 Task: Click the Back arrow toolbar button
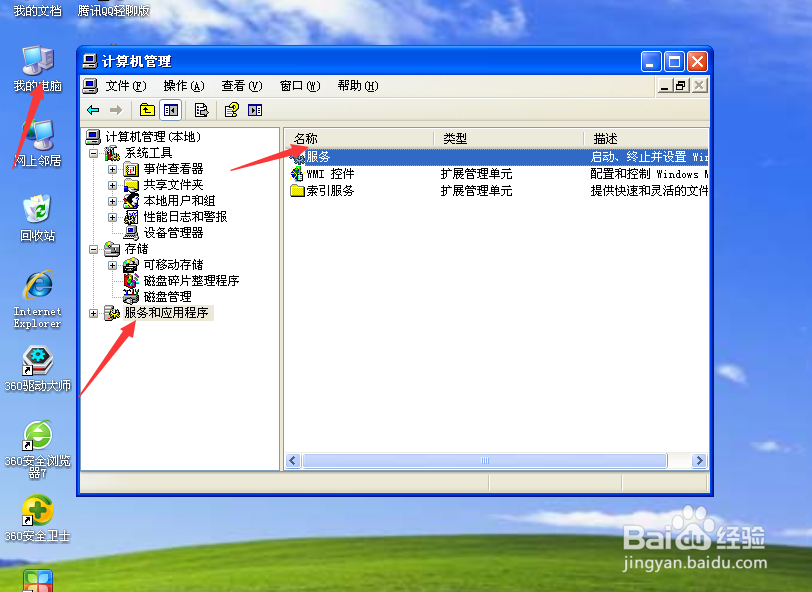pos(93,110)
